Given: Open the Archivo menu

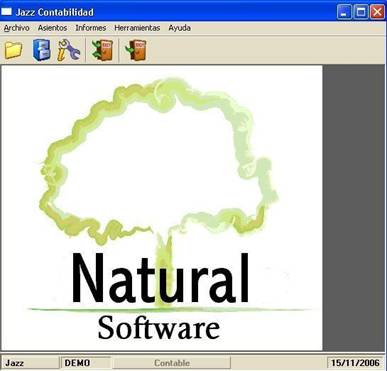Looking at the screenshot, I should pos(17,28).
